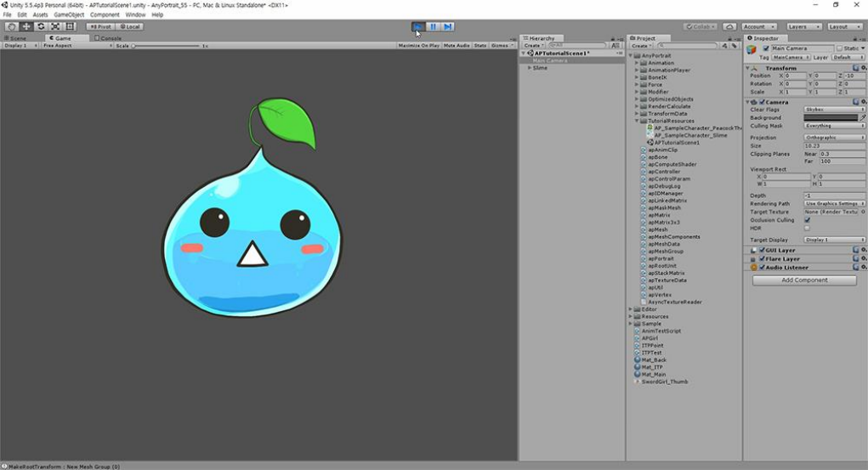
Task: Select the Rect transform tool
Action: 70,26
